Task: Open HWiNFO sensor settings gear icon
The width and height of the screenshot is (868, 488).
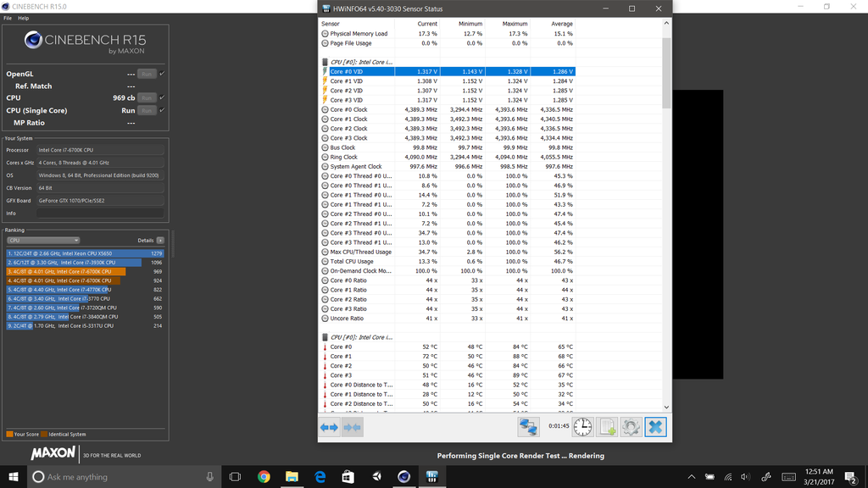Action: point(631,427)
